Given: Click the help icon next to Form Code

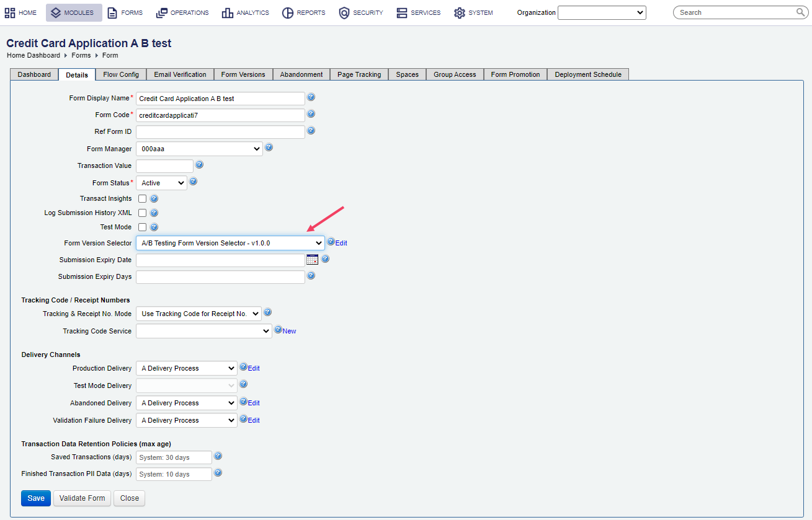Looking at the screenshot, I should point(311,113).
